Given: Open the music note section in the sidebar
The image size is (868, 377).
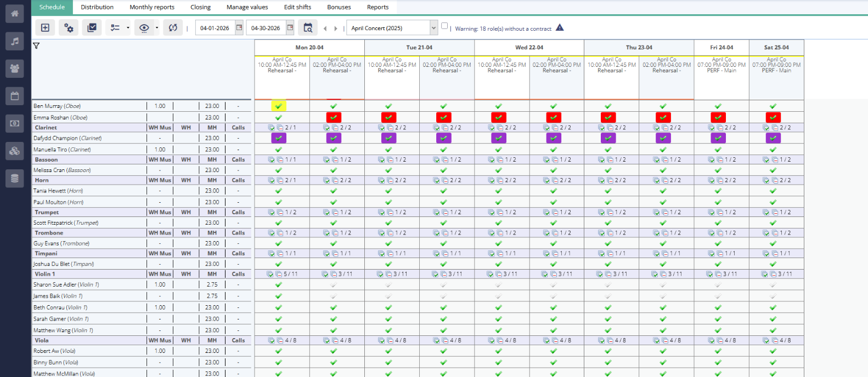Looking at the screenshot, I should point(15,41).
